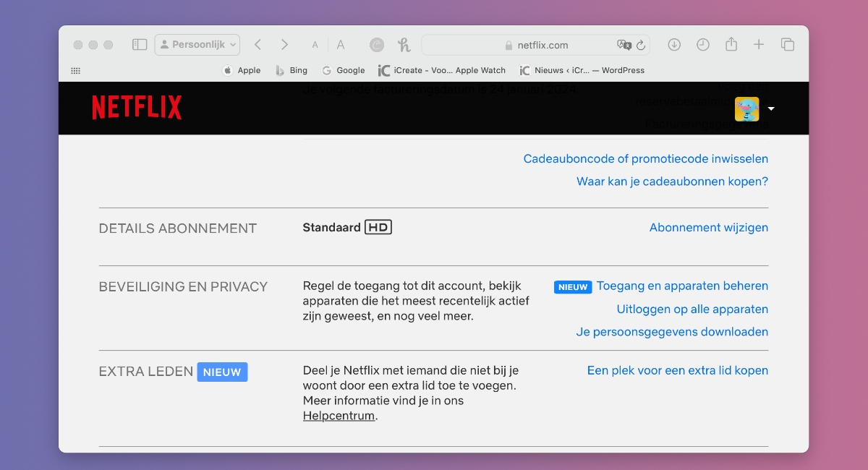868x470 pixels.
Task: Go back using the back arrow
Action: pyautogui.click(x=258, y=44)
